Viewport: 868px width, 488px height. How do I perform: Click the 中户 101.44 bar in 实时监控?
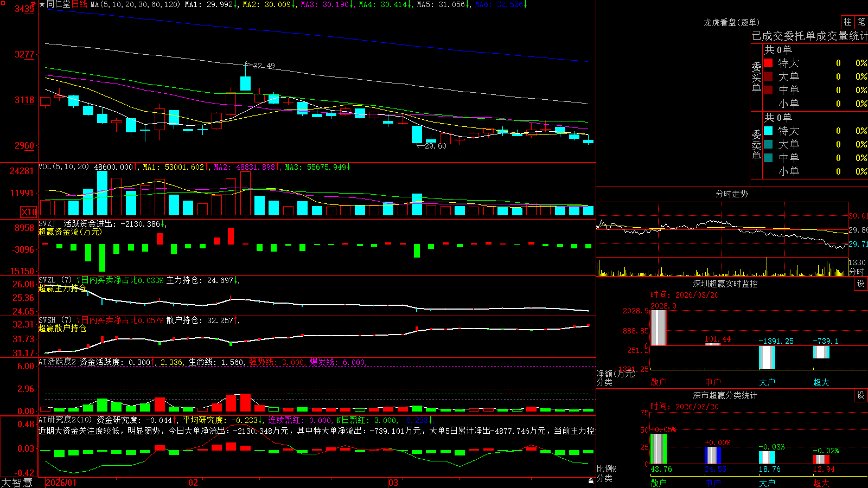tap(712, 344)
